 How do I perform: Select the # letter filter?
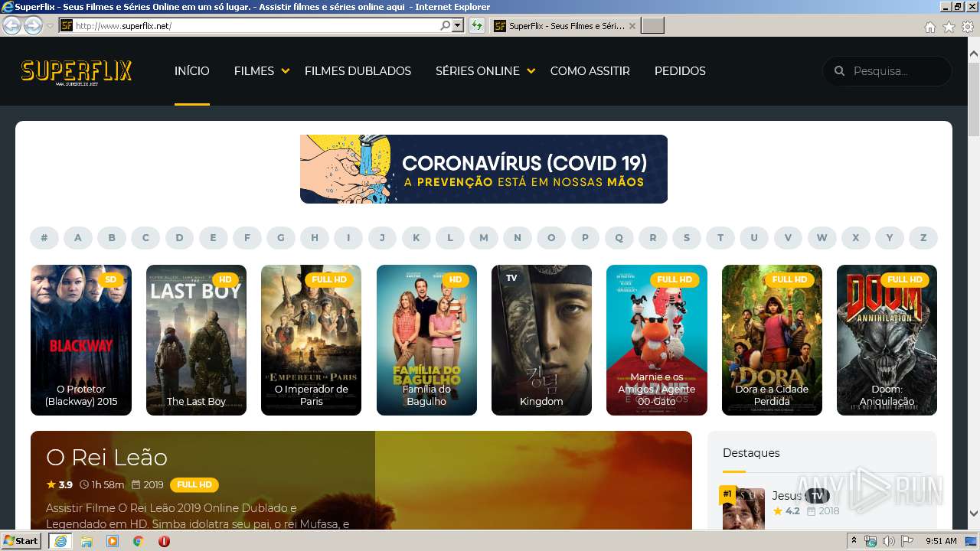44,238
